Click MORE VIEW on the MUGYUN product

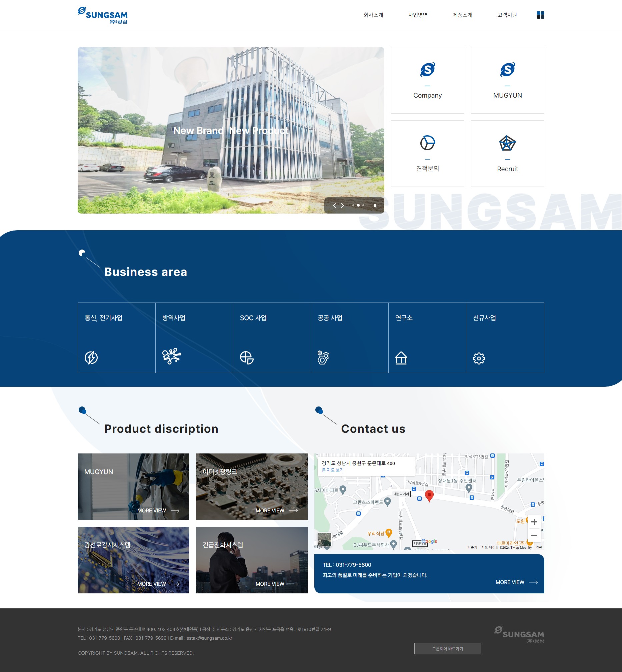point(158,510)
